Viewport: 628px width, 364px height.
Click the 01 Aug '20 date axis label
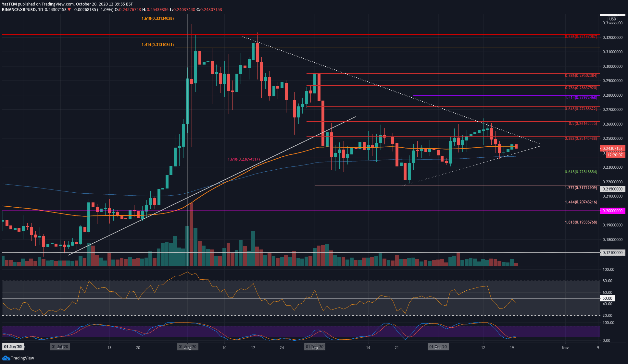[x=187, y=346]
